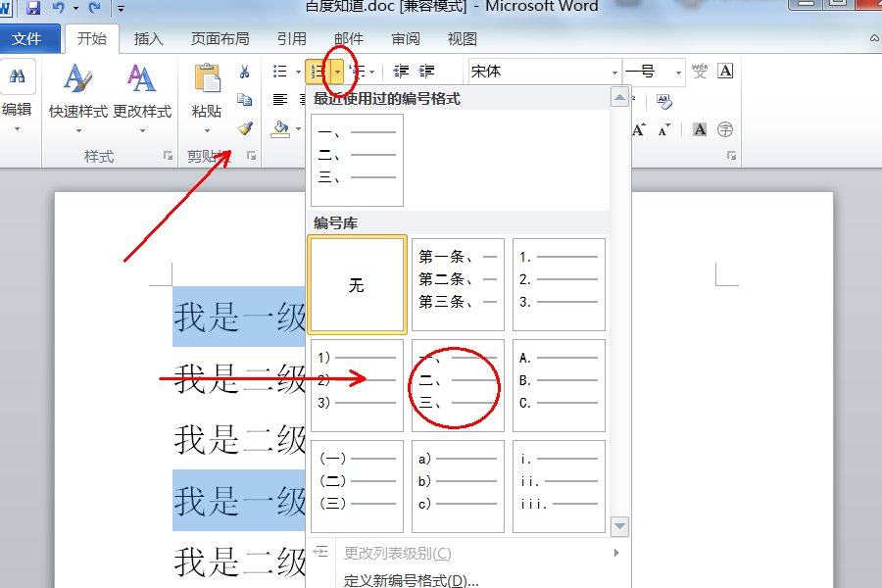Screen dimensions: 882x588
Task: Click the clear formatting eraser icon
Action: pos(663,101)
